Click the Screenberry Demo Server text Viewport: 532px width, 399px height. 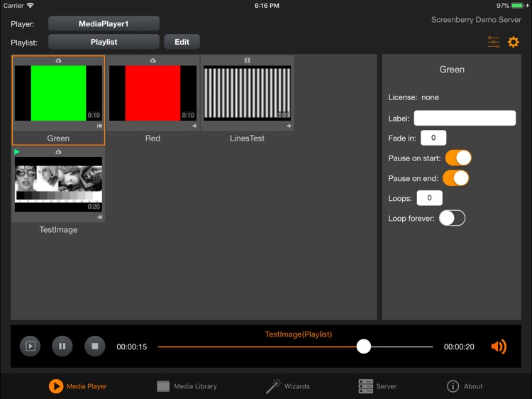pos(476,20)
